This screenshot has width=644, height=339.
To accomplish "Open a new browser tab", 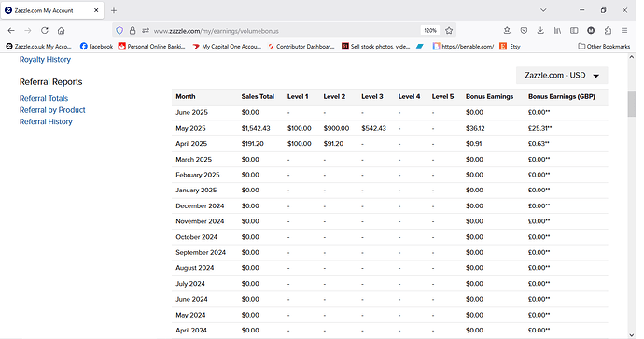I will point(114,10).
